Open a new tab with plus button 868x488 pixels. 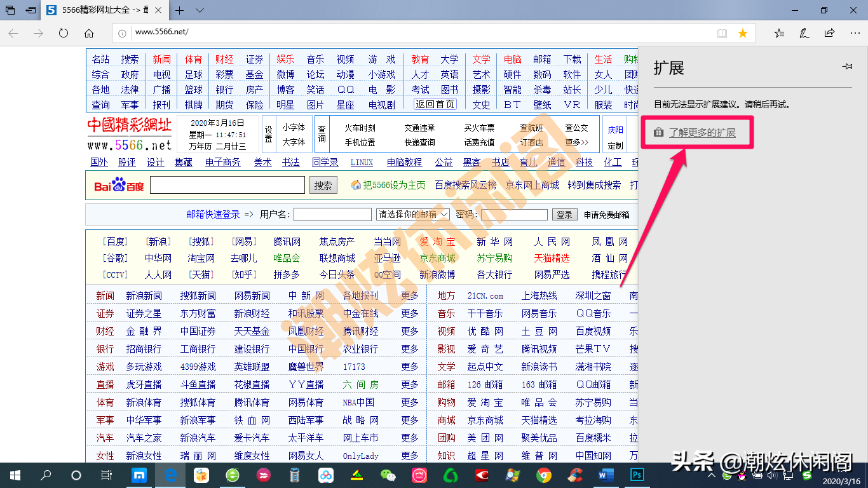(x=180, y=10)
